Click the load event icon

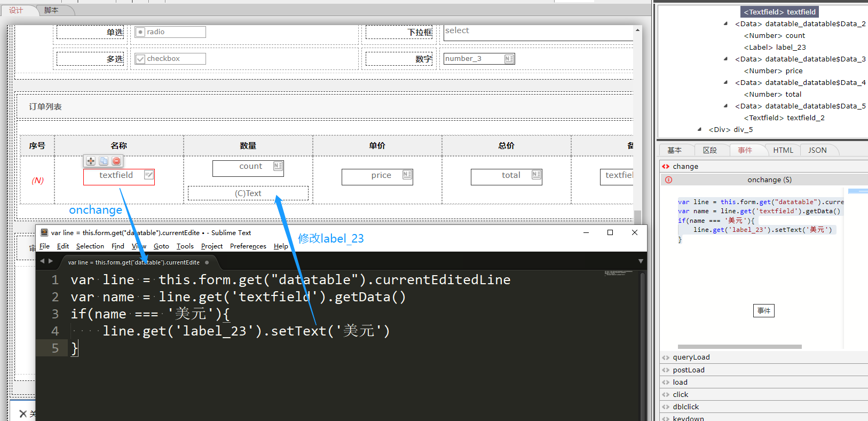[666, 382]
